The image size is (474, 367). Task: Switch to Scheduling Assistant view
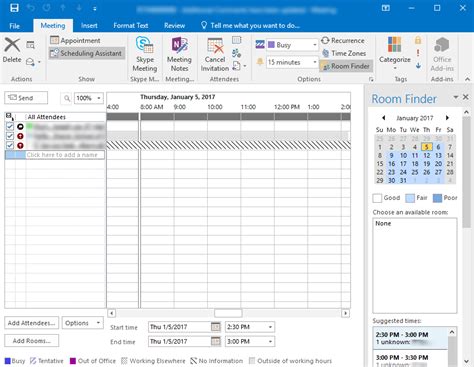(87, 53)
